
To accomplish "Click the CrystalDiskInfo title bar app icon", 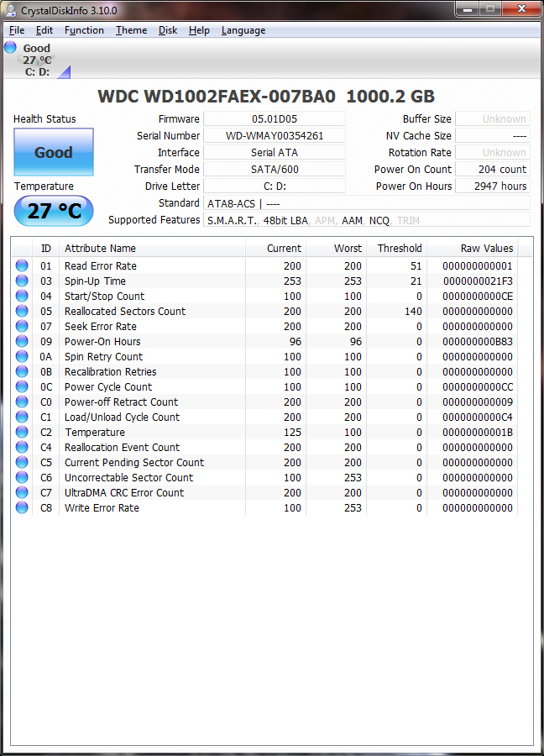I will pyautogui.click(x=9, y=10).
